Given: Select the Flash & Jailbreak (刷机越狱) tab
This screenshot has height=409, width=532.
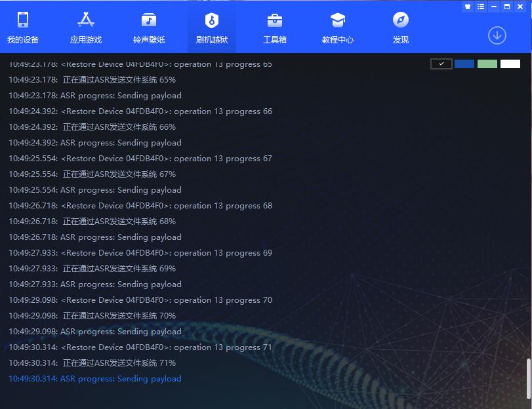Looking at the screenshot, I should coord(211,28).
